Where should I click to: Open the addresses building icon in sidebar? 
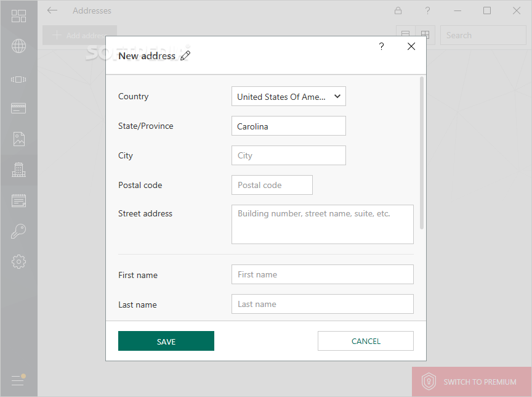coord(18,170)
